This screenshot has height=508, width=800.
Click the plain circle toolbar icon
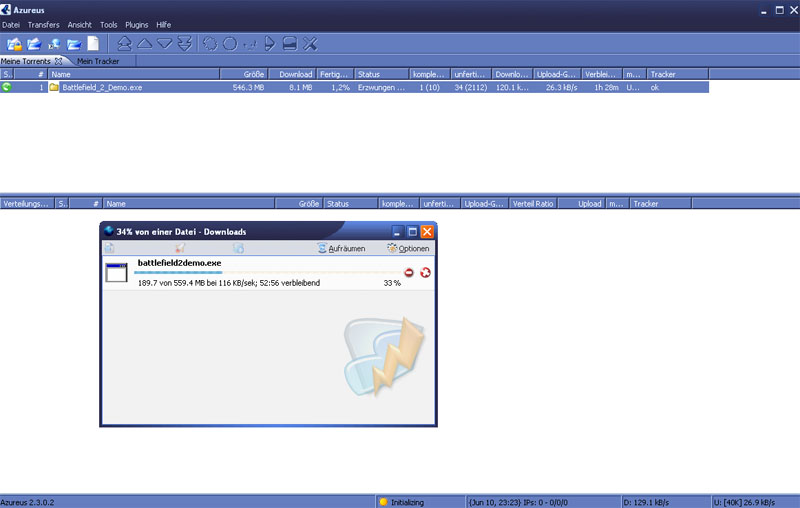230,44
